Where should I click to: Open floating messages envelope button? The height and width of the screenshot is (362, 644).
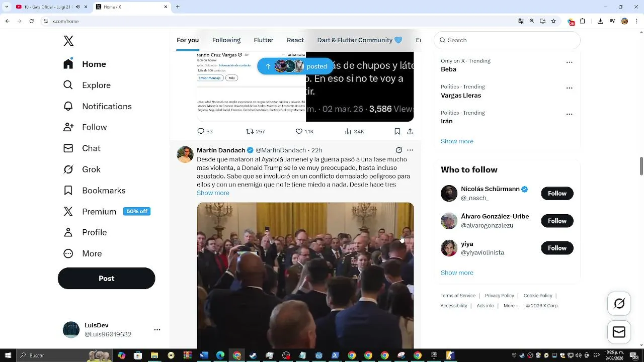pos(619,332)
